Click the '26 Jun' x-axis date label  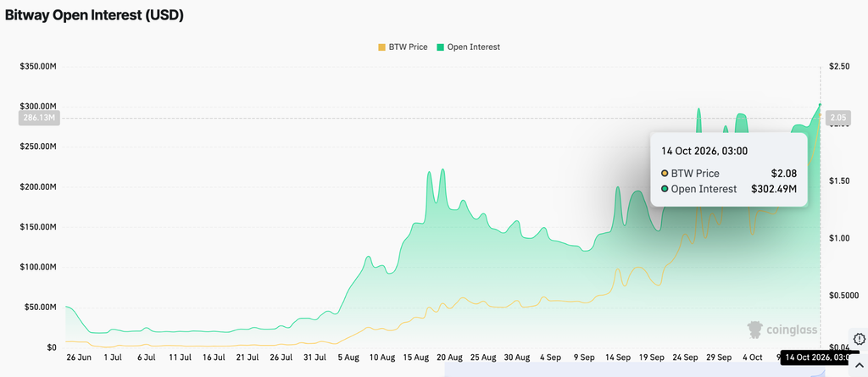78,358
